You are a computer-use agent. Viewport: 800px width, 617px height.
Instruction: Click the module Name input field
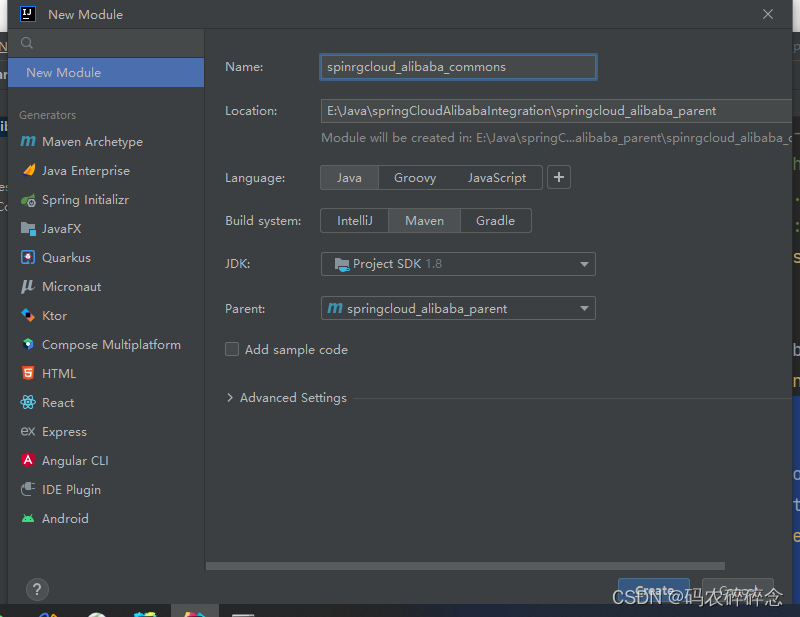tap(458, 67)
